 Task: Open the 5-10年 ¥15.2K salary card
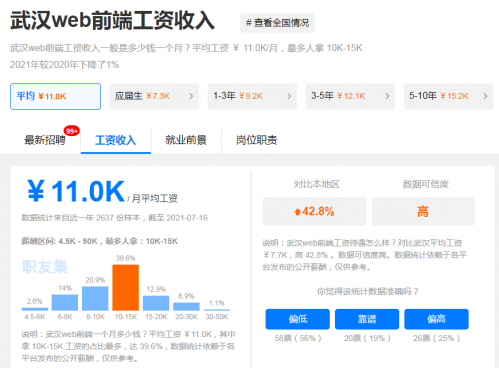point(448,96)
